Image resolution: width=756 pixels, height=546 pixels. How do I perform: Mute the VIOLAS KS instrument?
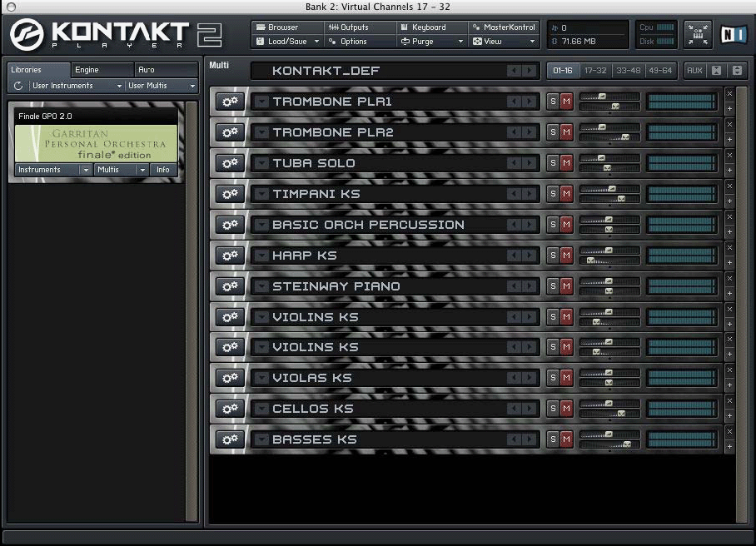(x=566, y=379)
